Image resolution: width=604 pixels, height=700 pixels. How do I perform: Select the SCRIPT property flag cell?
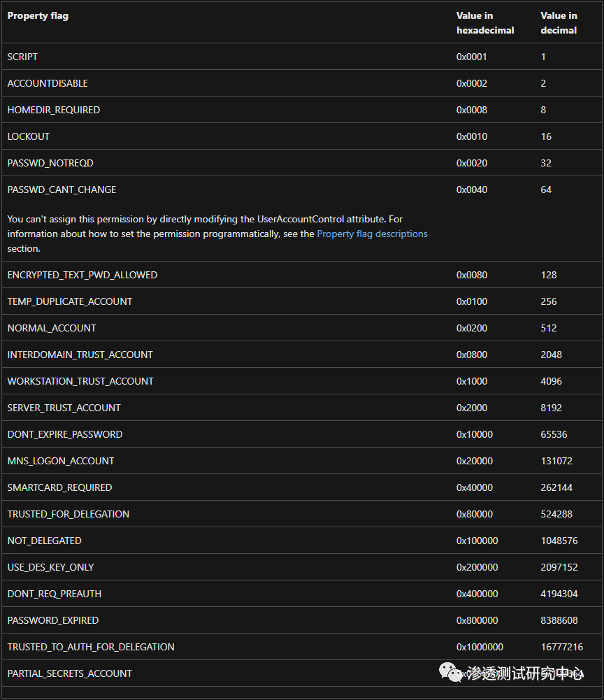pyautogui.click(x=22, y=57)
